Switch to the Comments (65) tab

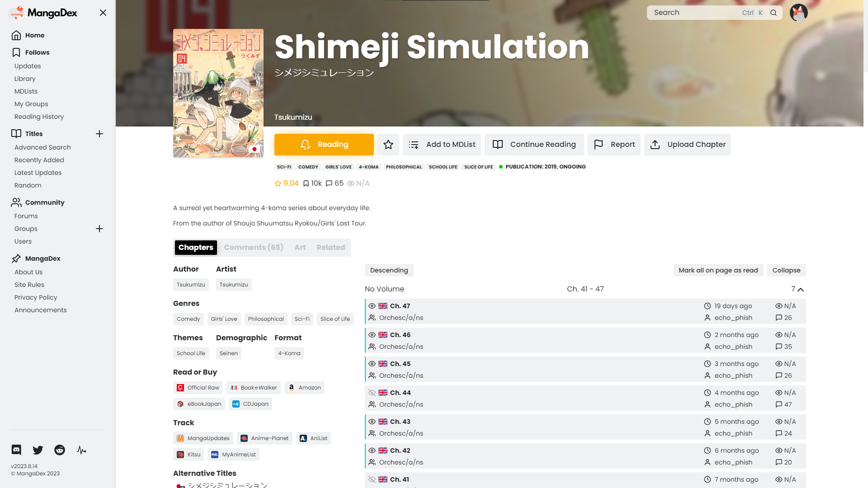click(x=254, y=247)
